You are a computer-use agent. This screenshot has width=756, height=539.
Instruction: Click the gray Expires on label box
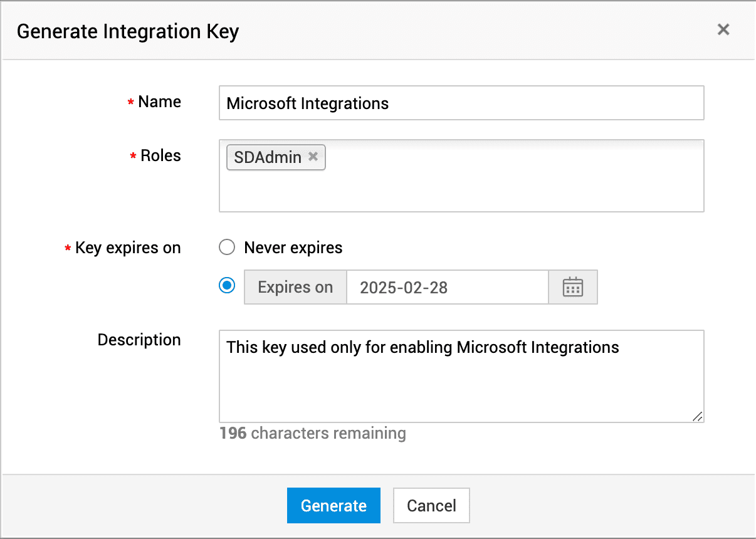(x=295, y=287)
